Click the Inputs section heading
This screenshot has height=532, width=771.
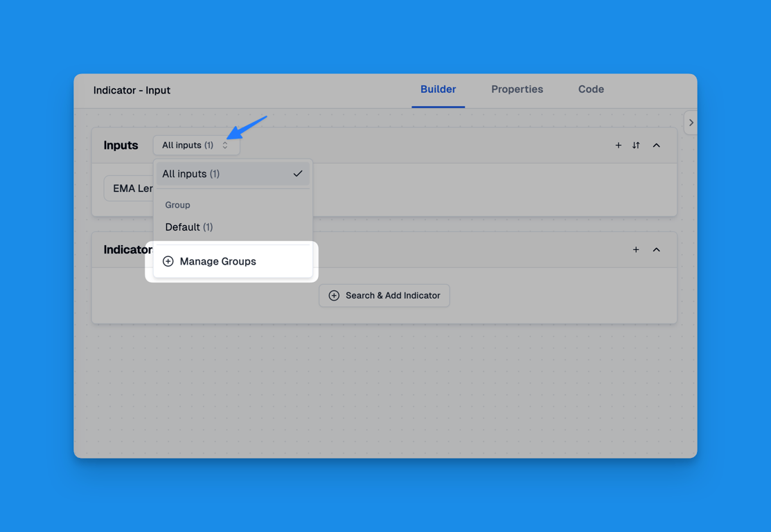click(x=121, y=145)
